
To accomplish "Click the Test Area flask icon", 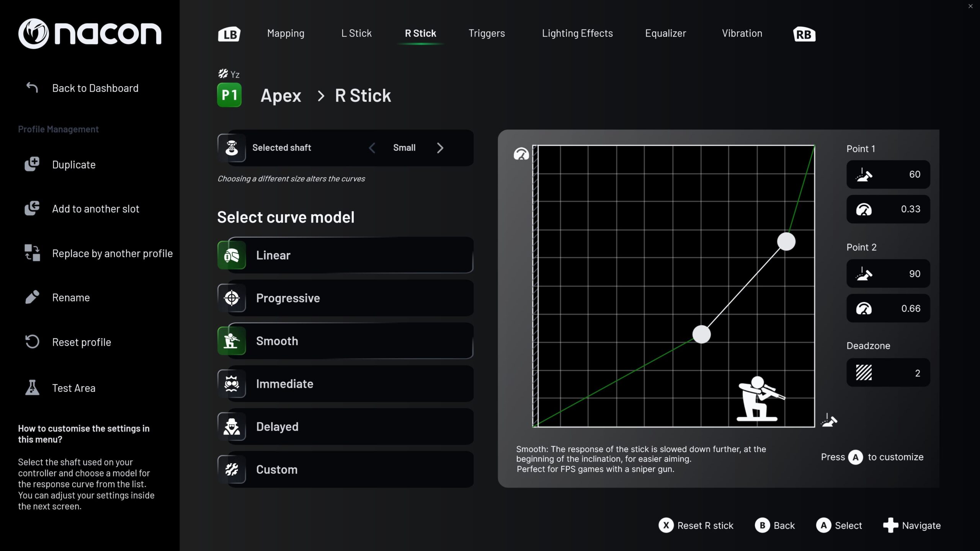I will pos(32,388).
